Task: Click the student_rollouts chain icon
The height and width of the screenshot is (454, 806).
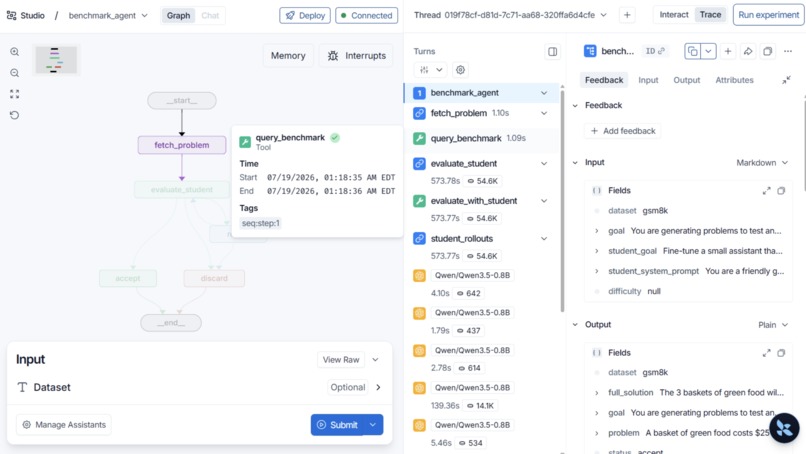Action: click(x=419, y=239)
